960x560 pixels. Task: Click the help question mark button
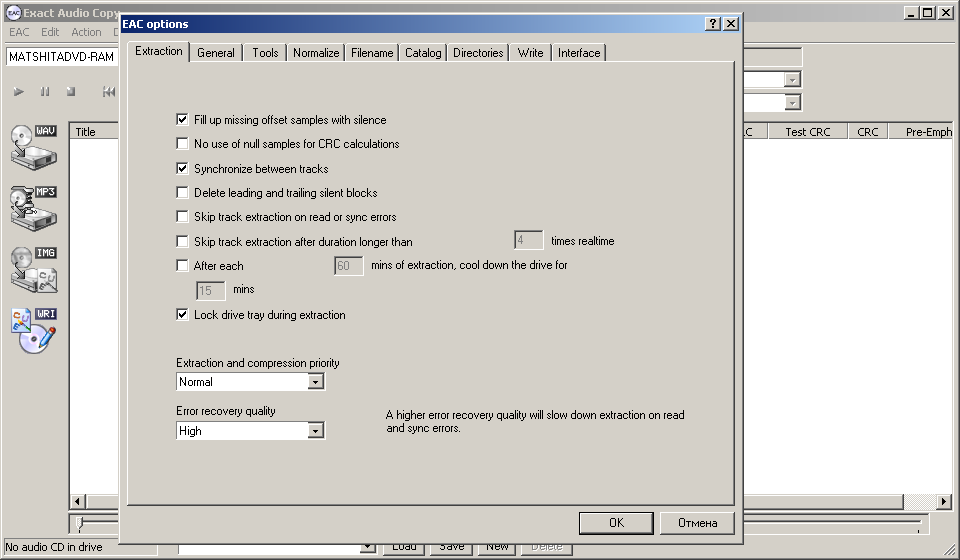tap(712, 24)
